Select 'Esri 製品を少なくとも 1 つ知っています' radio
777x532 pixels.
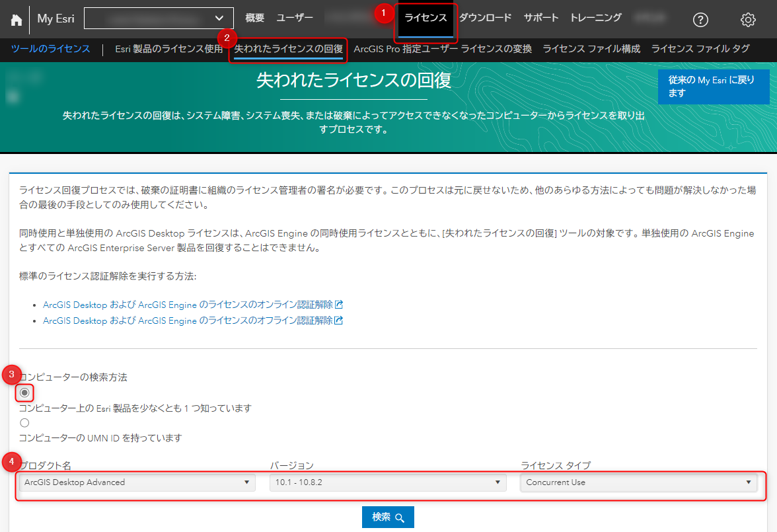pyautogui.click(x=24, y=393)
